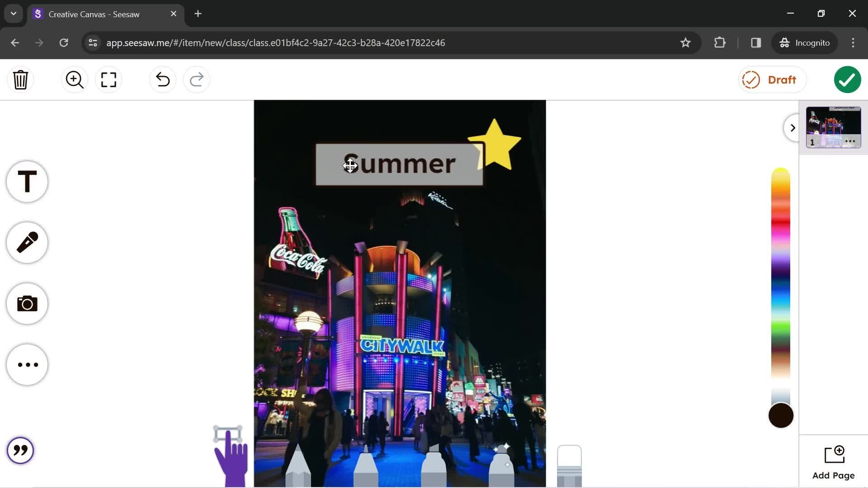Navigate back in browser history

pyautogui.click(x=15, y=42)
